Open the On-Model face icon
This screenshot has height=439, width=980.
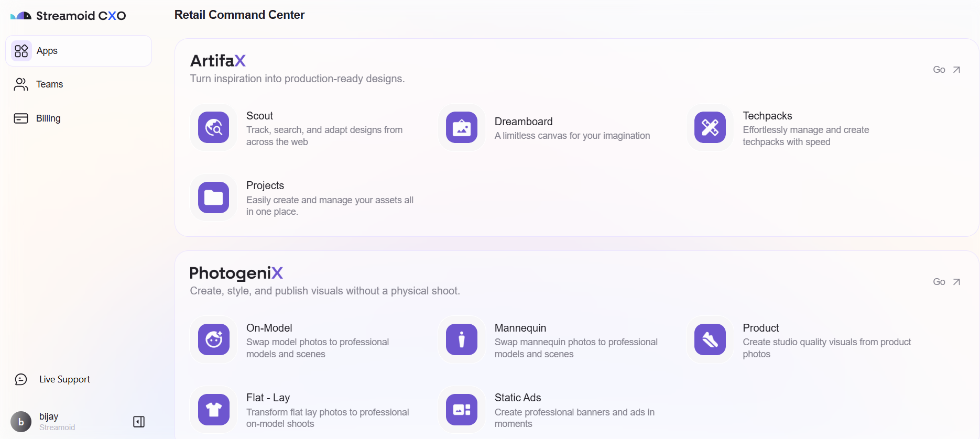[x=213, y=339]
